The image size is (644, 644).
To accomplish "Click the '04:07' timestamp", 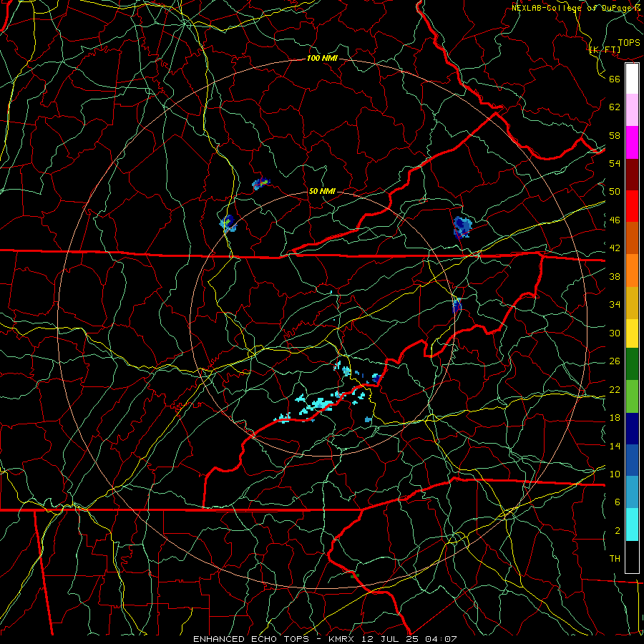I will 439,639.
